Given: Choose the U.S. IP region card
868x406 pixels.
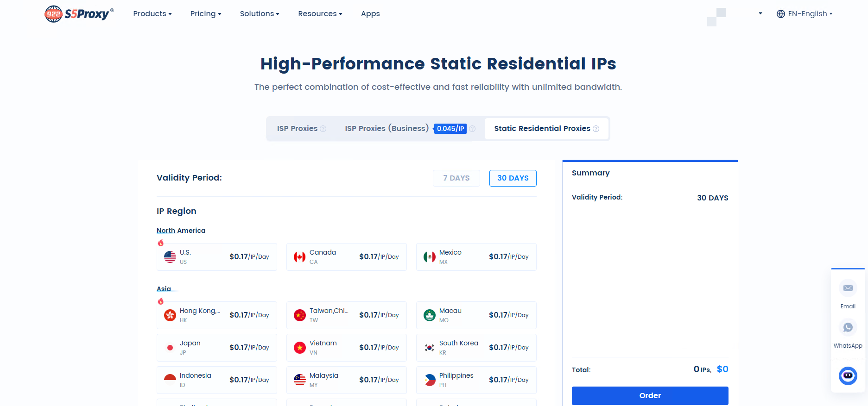Looking at the screenshot, I should pos(217,257).
